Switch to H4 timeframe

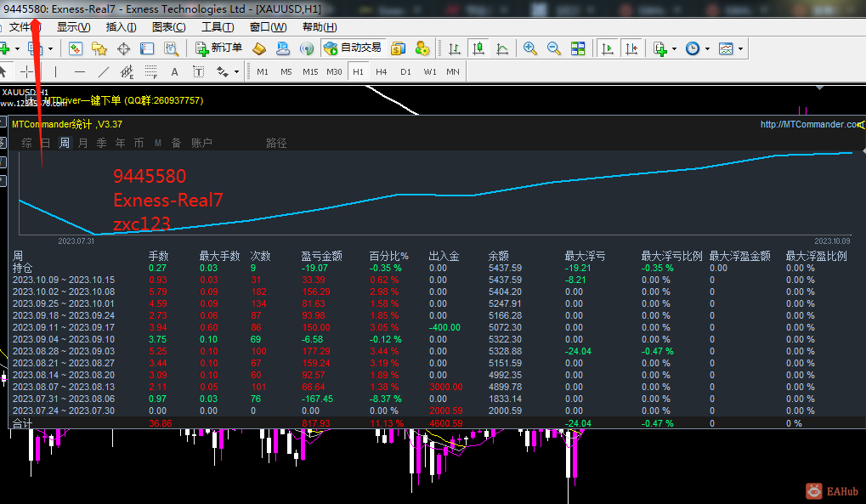coord(381,72)
